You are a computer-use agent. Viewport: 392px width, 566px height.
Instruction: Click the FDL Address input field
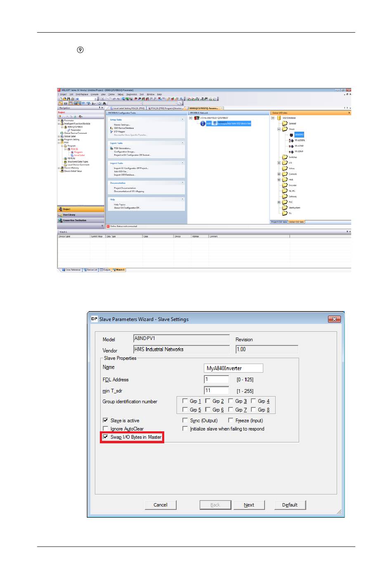216,379
